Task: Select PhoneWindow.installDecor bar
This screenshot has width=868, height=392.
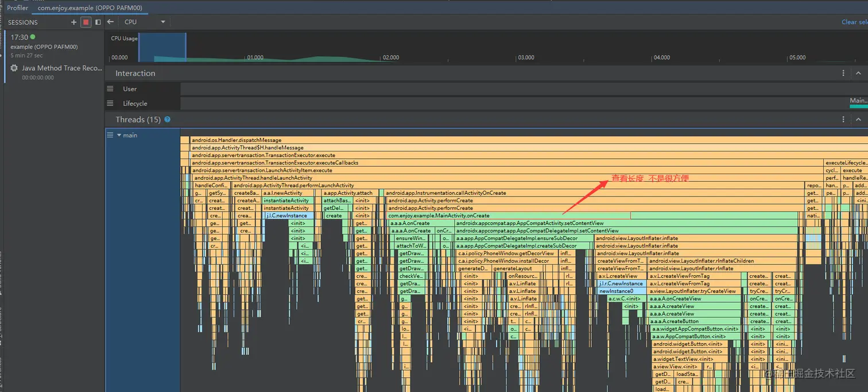Action: (x=507, y=261)
